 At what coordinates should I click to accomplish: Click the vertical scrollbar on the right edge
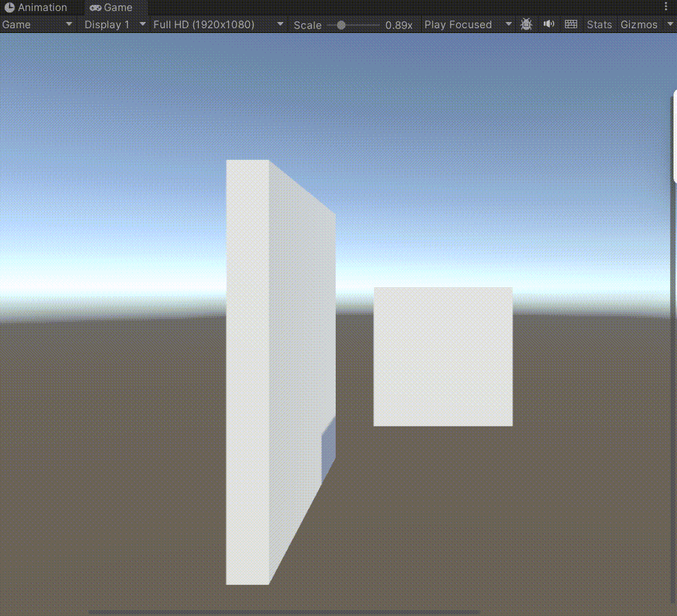674,137
